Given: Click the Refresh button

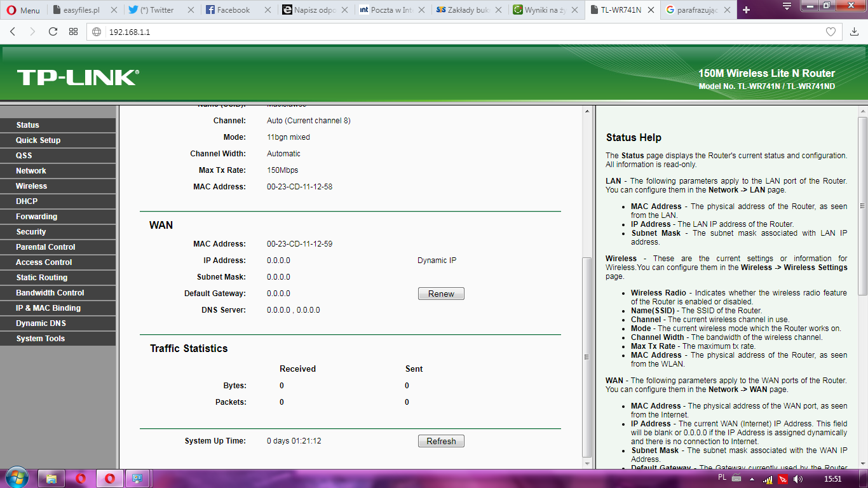Looking at the screenshot, I should coord(441,441).
